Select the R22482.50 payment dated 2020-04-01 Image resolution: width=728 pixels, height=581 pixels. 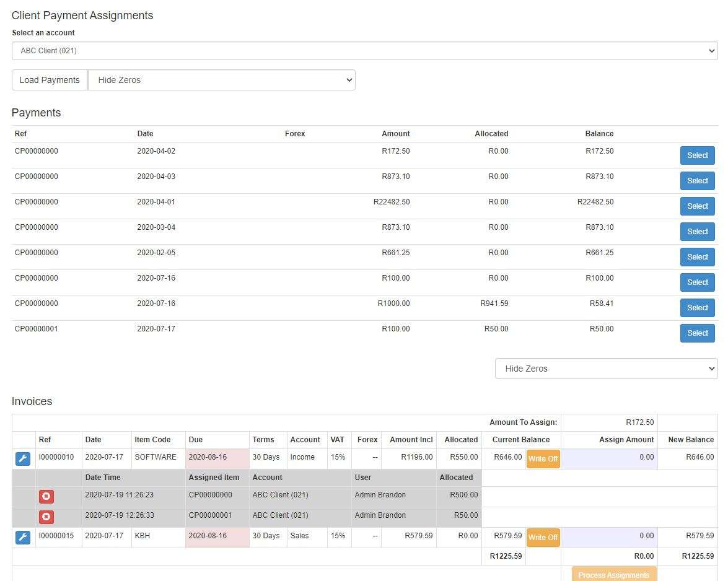(x=697, y=206)
